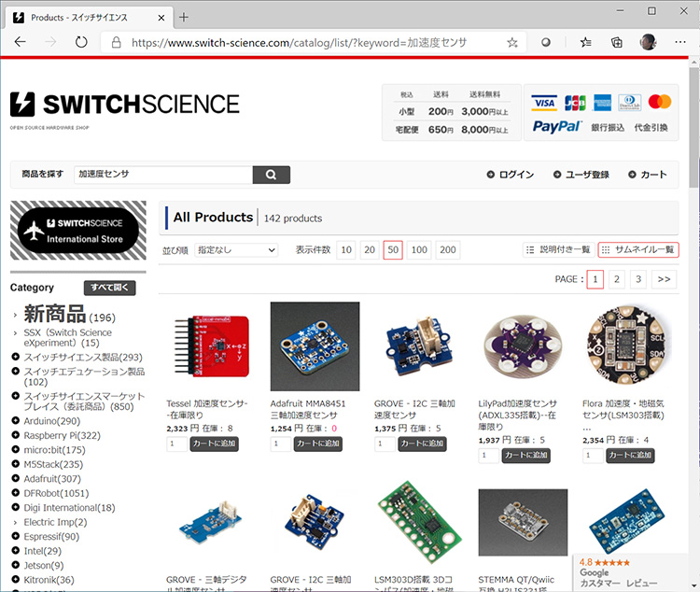Edit quantity field for Tessel product

176,444
